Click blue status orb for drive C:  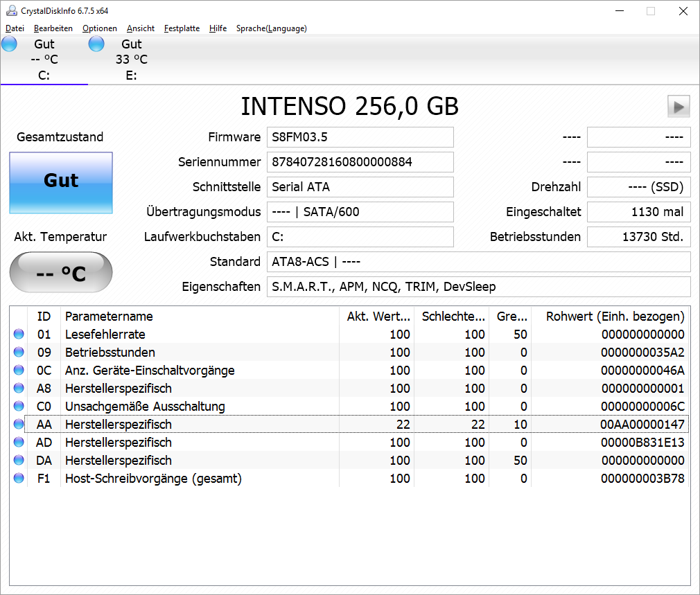(10, 44)
